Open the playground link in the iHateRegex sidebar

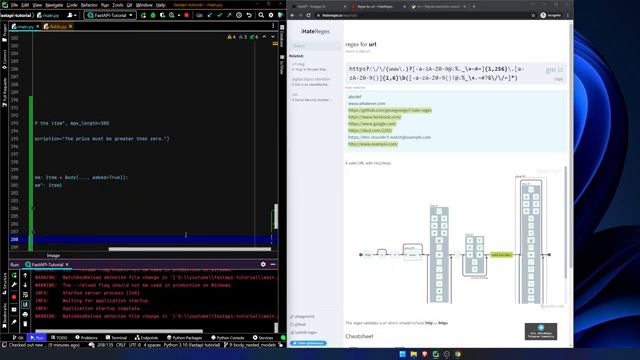[x=303, y=316]
